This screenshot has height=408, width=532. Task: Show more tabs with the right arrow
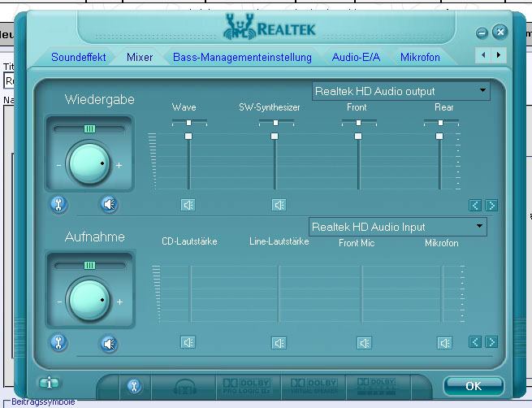(x=499, y=55)
